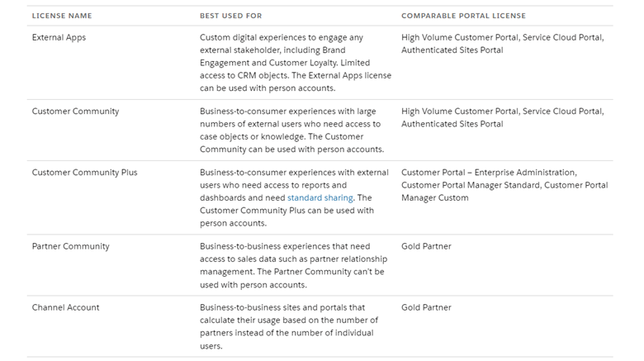Click Customer Portal – Enterprise Administration text
The width and height of the screenshot is (644, 361).
click(x=489, y=173)
